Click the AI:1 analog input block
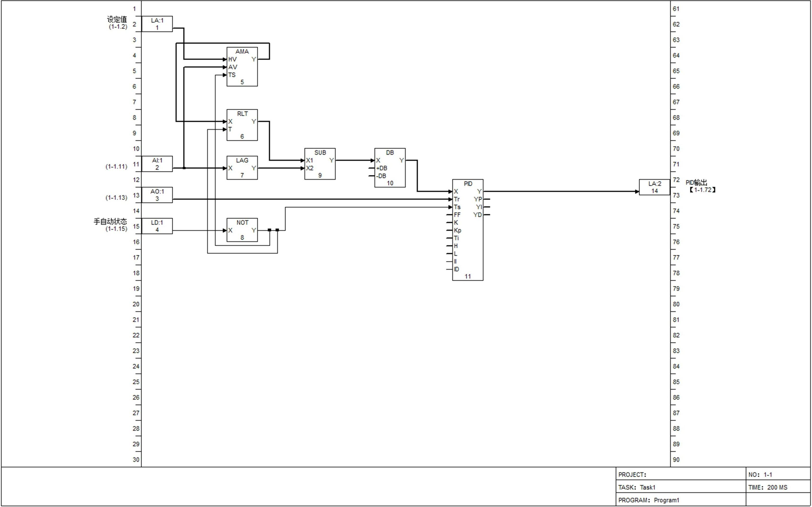The image size is (812, 507). pyautogui.click(x=157, y=164)
